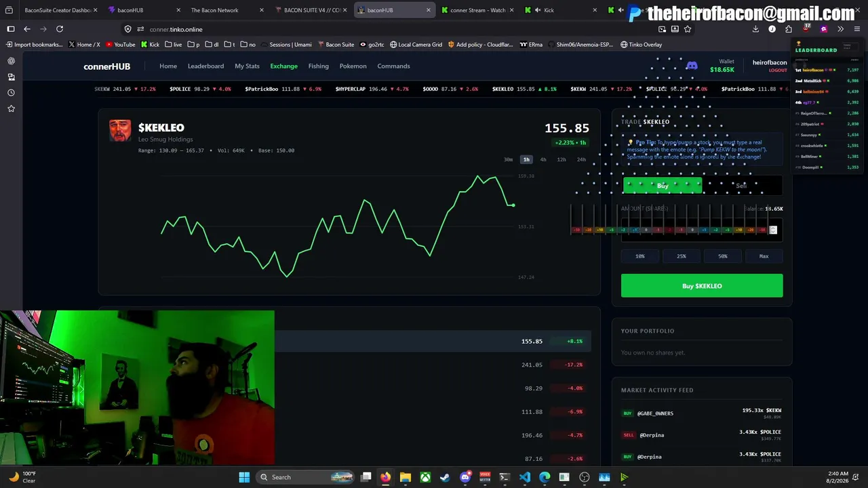
Task: Open the weather widget showing 100°F Clear
Action: (x=23, y=477)
